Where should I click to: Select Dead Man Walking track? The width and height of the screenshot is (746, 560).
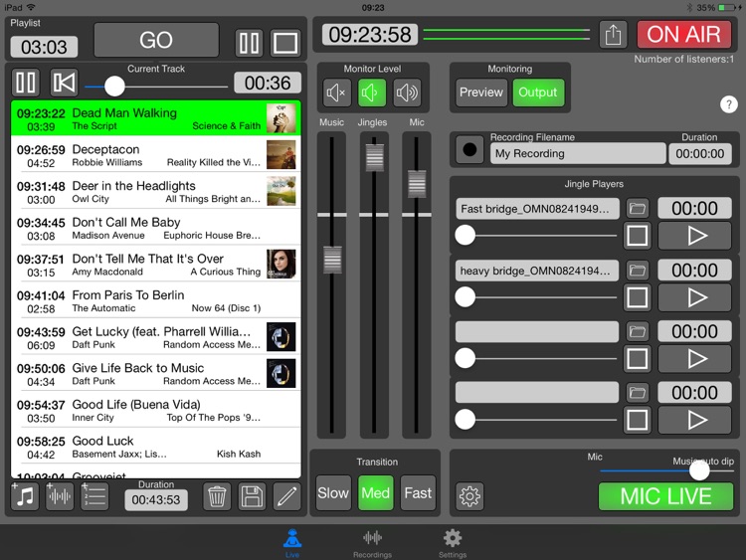coord(156,118)
